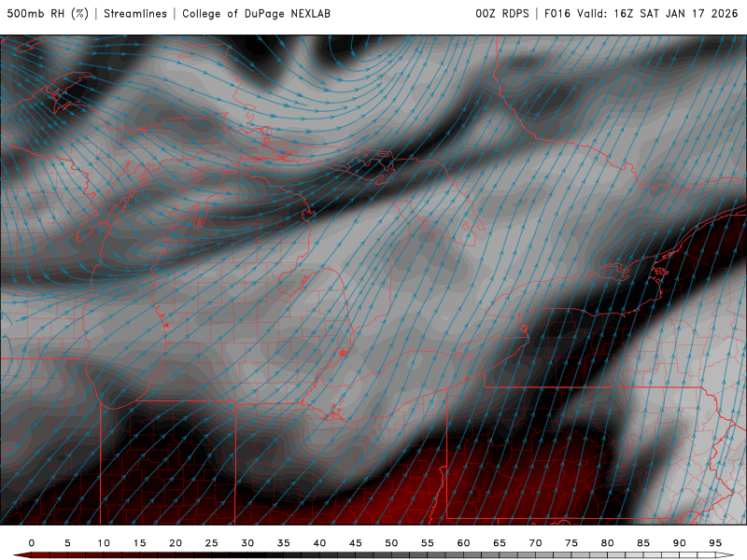Click the "College of DuPage NEXLAB" text
747x560 pixels.
(256, 13)
